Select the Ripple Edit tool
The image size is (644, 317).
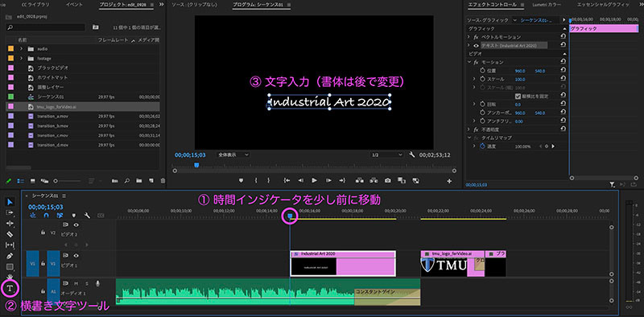10,224
